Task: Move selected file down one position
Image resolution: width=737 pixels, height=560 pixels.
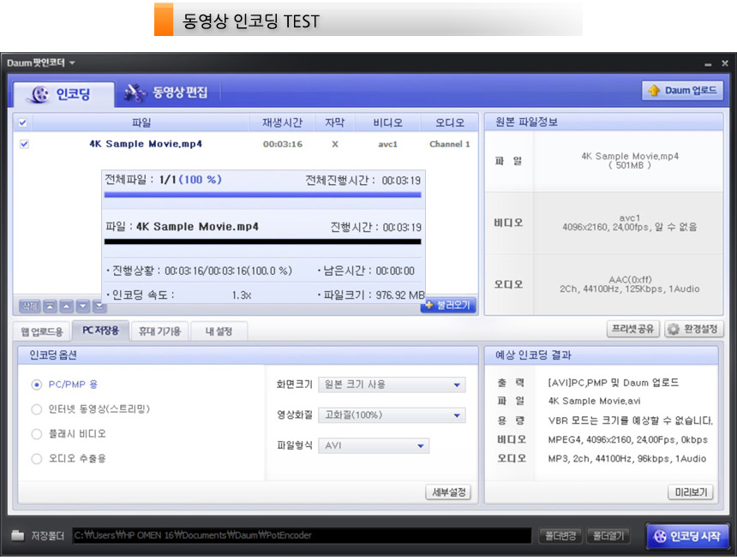Action: 82,307
